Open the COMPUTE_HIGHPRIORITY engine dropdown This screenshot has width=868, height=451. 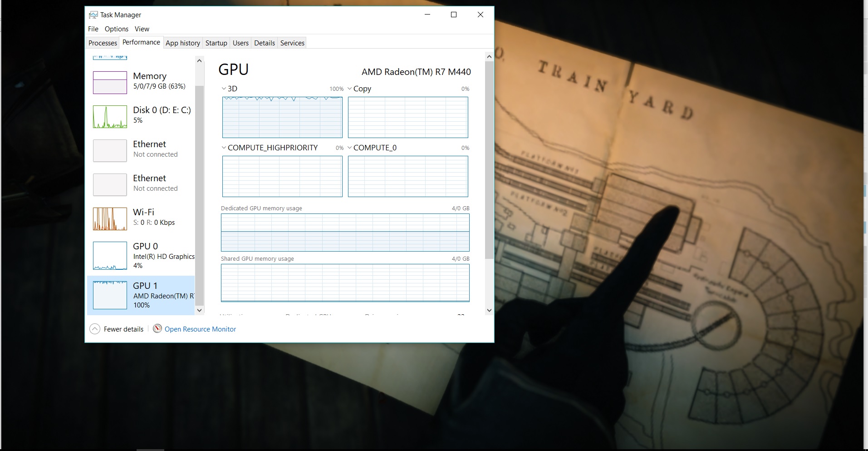coord(224,148)
